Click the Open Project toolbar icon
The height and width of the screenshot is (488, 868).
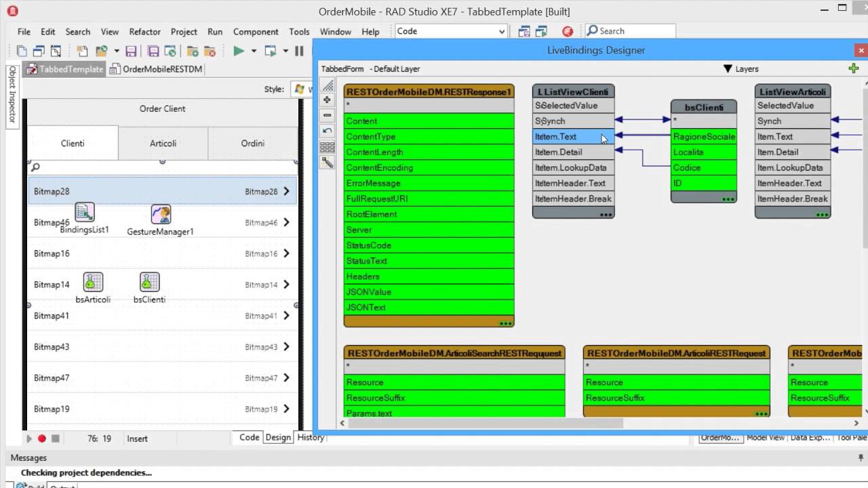(x=102, y=51)
